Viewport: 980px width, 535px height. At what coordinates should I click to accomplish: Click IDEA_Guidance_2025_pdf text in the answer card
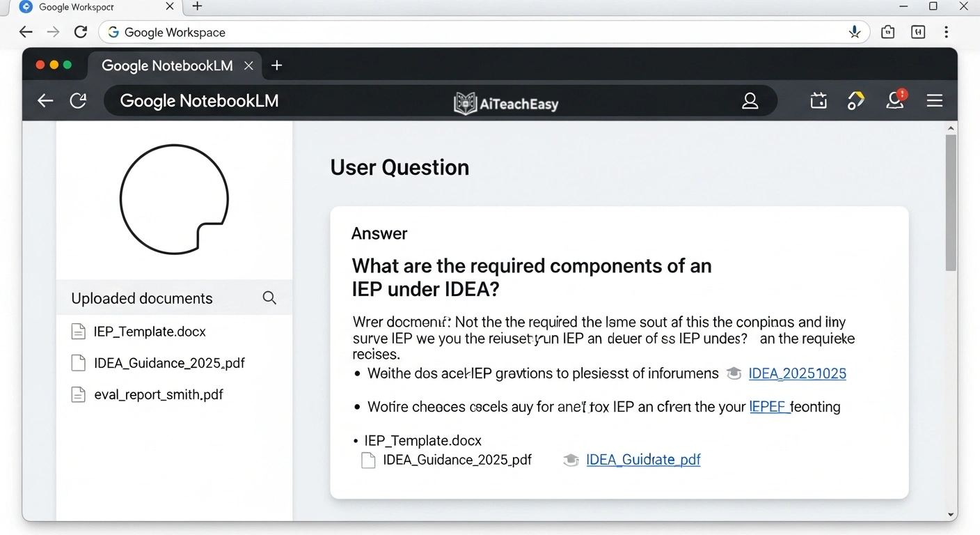pyautogui.click(x=457, y=460)
